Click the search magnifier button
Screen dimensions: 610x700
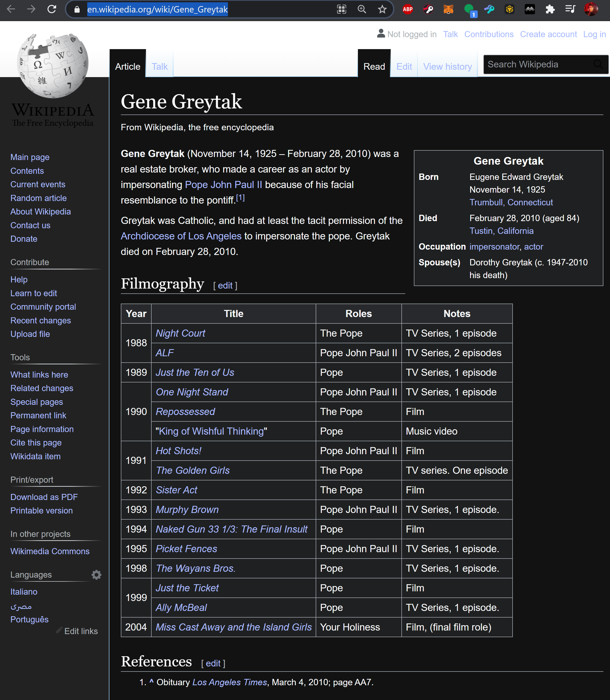pos(598,64)
